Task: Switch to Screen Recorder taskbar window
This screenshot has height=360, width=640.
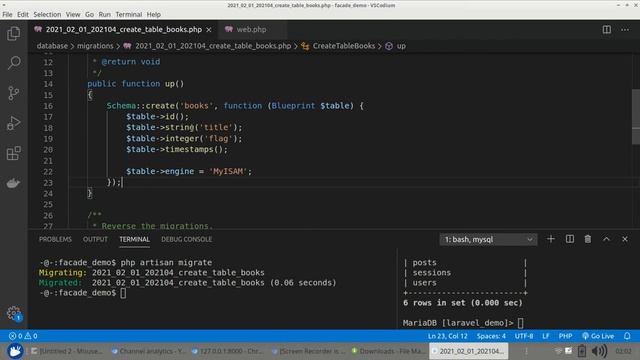Action: pyautogui.click(x=309, y=351)
